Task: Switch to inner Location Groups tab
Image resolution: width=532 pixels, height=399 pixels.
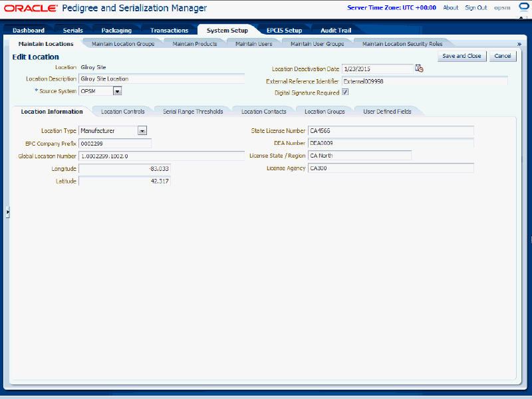Action: tap(325, 111)
